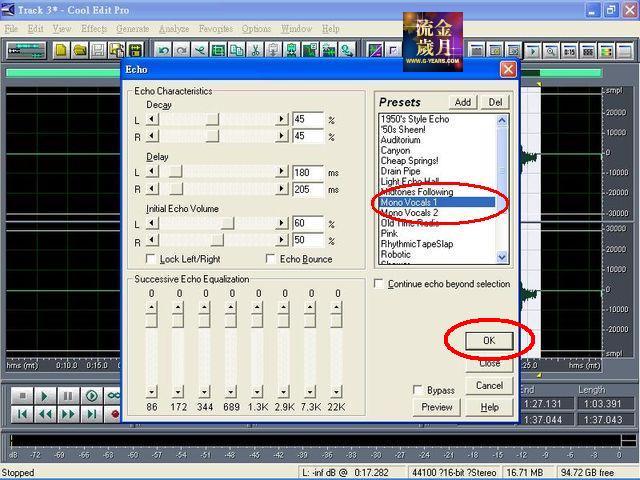Select the Canyon preset
The height and width of the screenshot is (480, 640).
(396, 150)
